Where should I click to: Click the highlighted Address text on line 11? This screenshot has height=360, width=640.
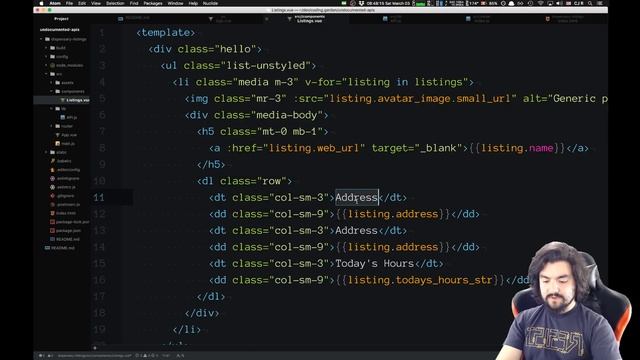357,198
